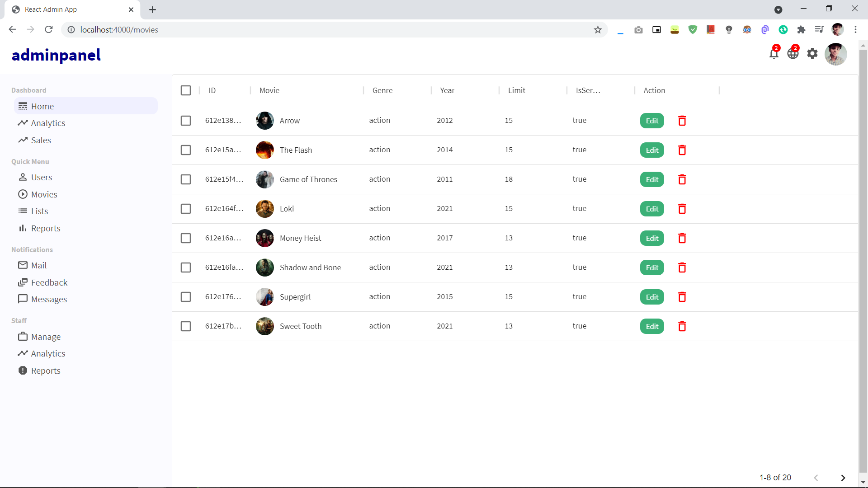Click trash icon for Sweet Tooth
Viewport: 868px width, 488px height.
[x=682, y=326]
